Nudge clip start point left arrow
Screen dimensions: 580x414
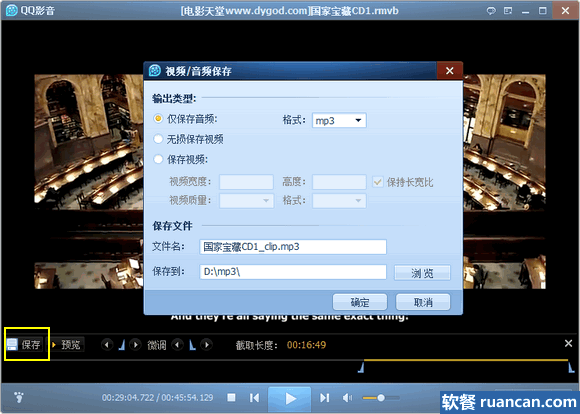(107, 345)
